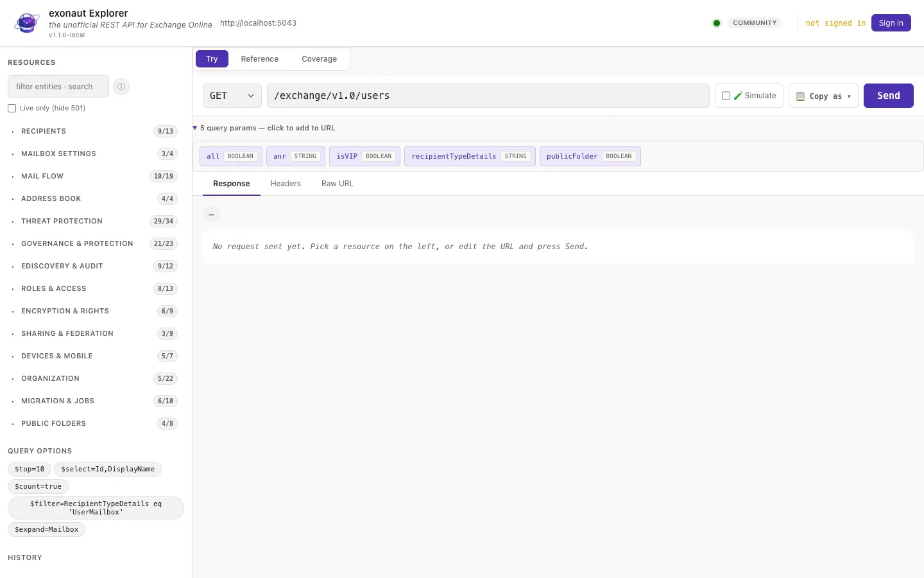
Task: Click the Sign in button
Action: click(x=891, y=23)
